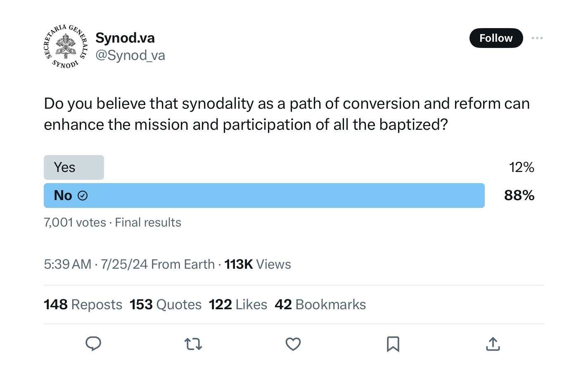Screen dimensions: 588x382
Task: View the 153 Quotes list
Action: (x=166, y=305)
